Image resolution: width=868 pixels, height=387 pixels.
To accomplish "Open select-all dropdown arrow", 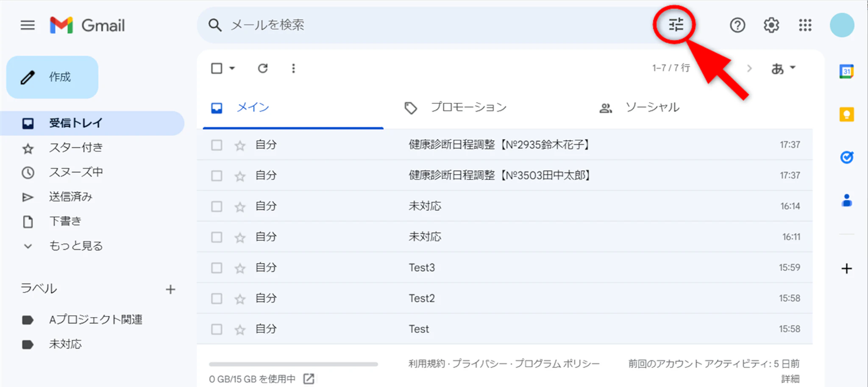I will coord(232,68).
